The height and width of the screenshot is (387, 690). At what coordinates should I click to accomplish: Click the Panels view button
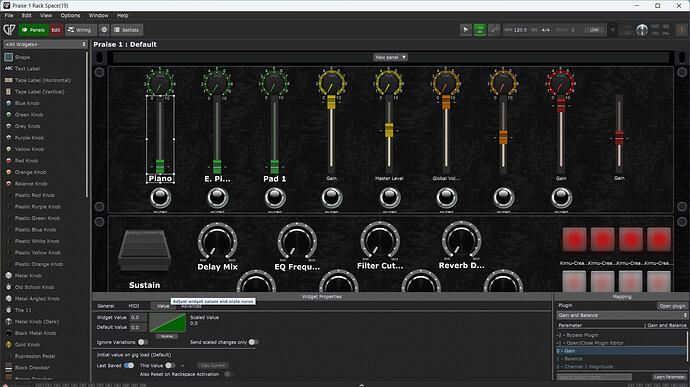[x=34, y=30]
